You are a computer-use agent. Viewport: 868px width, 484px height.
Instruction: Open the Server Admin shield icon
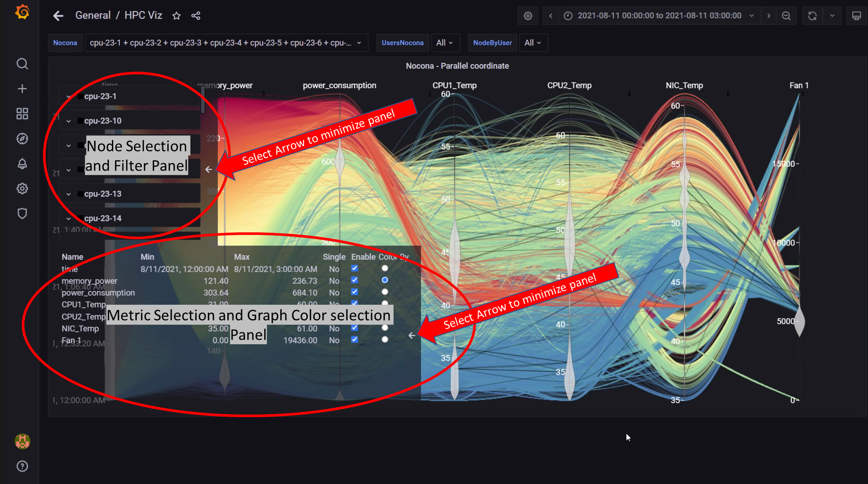pyautogui.click(x=22, y=214)
